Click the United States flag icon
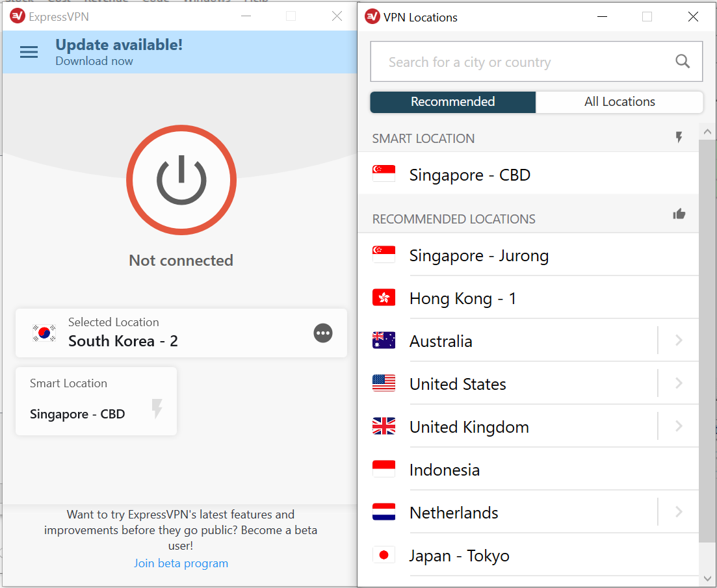 [384, 383]
